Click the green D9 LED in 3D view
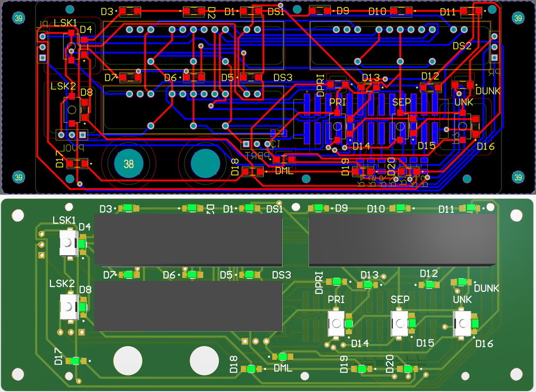 click(x=319, y=208)
